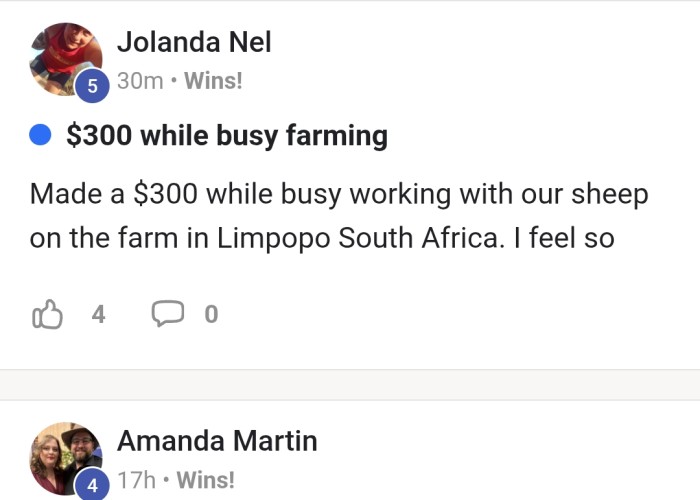
Task: Expand the truncated post body text
Action: coord(339,216)
